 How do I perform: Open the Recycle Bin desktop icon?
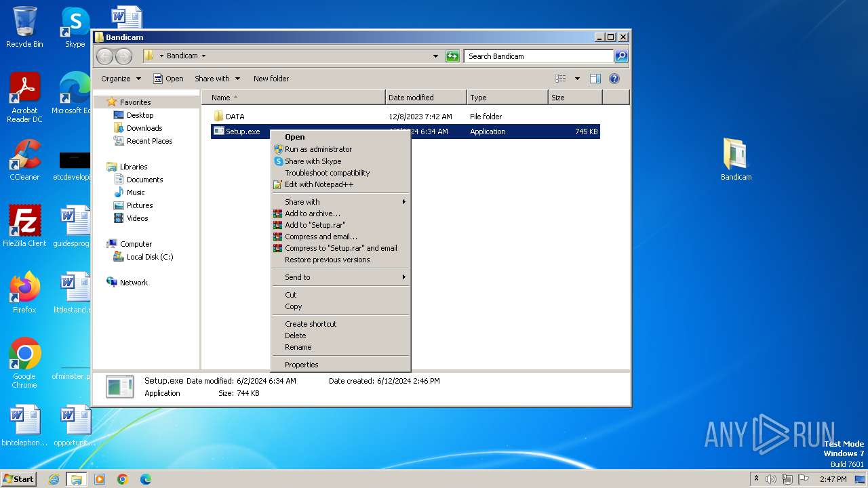24,27
